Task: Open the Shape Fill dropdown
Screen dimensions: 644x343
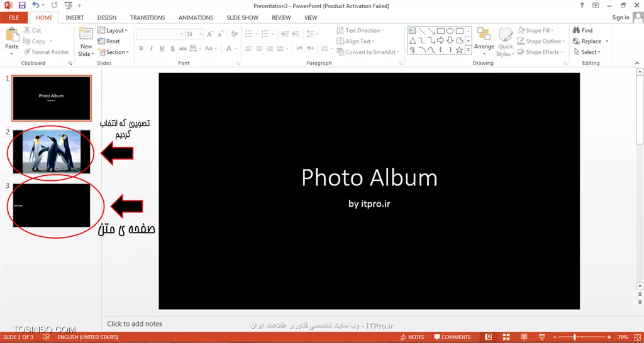Action: click(x=535, y=30)
